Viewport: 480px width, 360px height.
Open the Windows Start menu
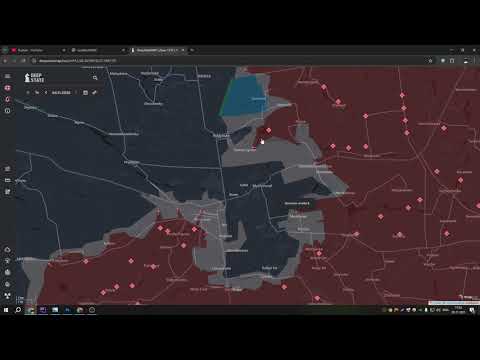pyautogui.click(x=6, y=310)
